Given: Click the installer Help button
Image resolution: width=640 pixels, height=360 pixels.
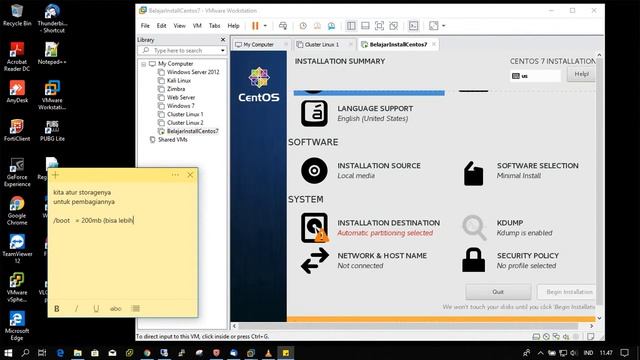Looking at the screenshot, I should 581,74.
